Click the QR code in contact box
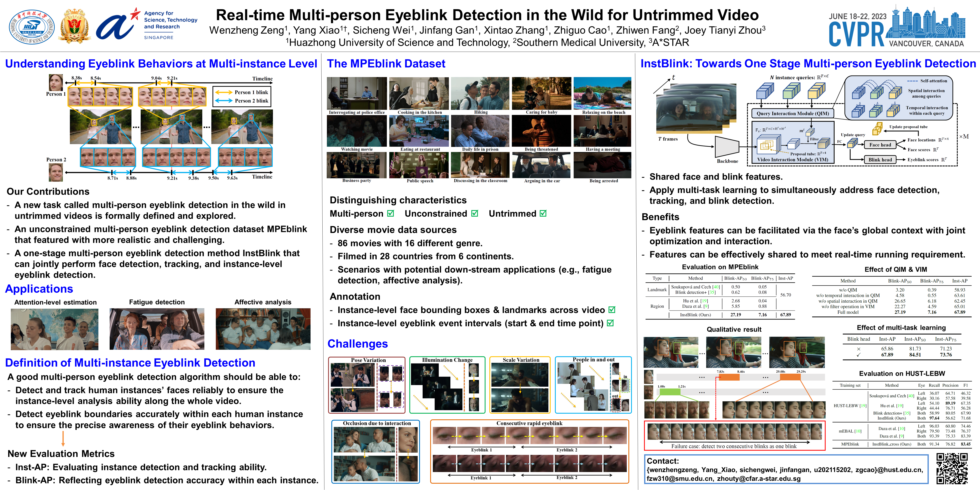The width and height of the screenshot is (980, 490). click(x=952, y=468)
